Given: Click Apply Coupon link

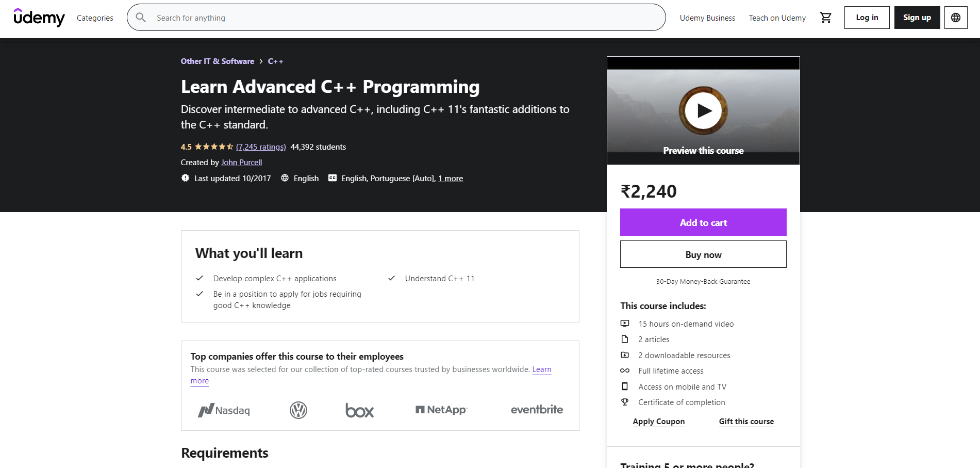Looking at the screenshot, I should pyautogui.click(x=658, y=422).
